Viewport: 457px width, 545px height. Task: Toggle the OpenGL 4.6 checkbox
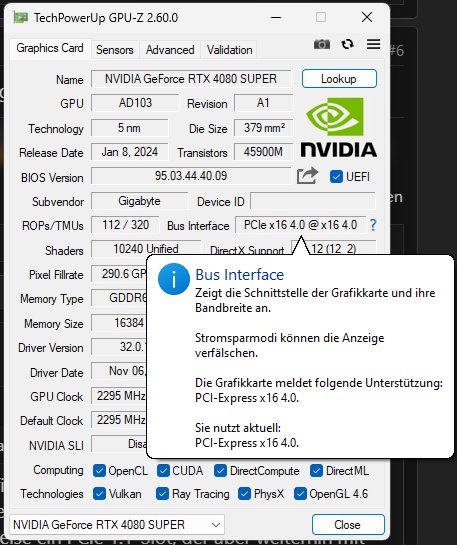[300, 494]
